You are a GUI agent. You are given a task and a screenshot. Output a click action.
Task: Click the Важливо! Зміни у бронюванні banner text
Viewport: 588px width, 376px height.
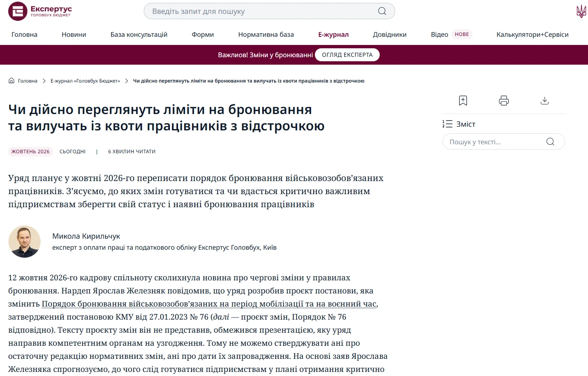(x=265, y=55)
